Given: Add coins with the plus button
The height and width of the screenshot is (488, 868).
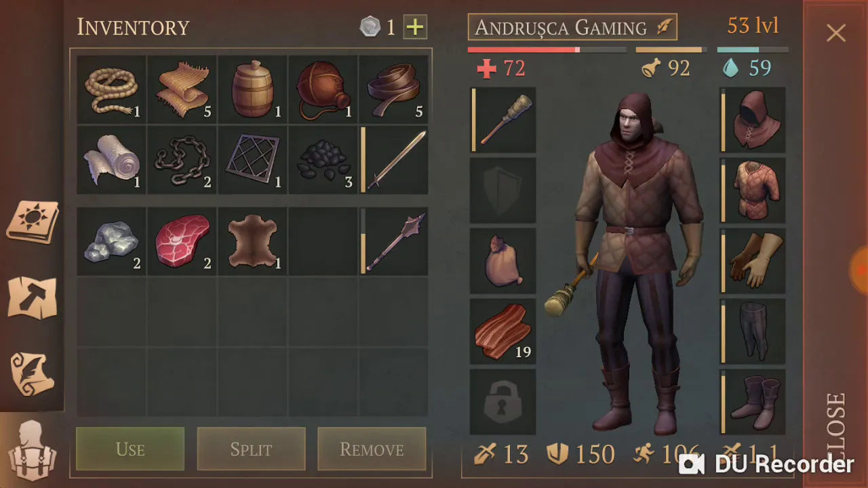Looking at the screenshot, I should [x=415, y=27].
